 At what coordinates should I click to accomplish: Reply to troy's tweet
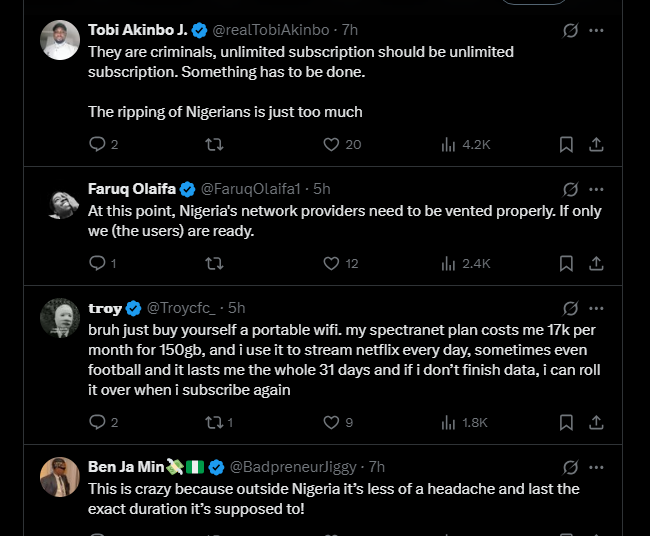[x=97, y=422]
